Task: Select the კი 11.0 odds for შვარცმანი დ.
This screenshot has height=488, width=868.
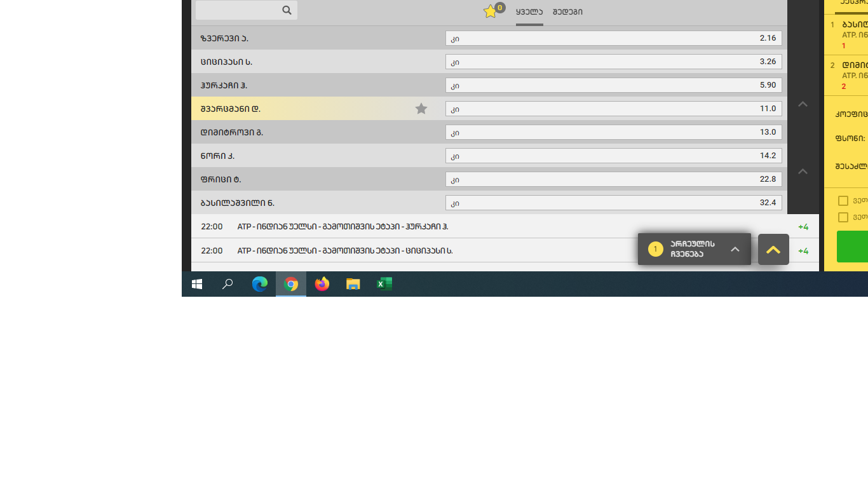Action: [x=614, y=109]
